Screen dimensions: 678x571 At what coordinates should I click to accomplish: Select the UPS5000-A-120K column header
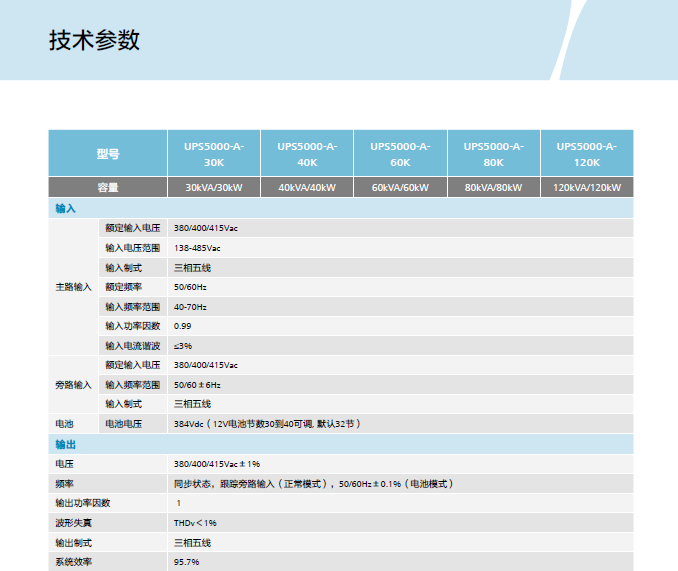587,154
